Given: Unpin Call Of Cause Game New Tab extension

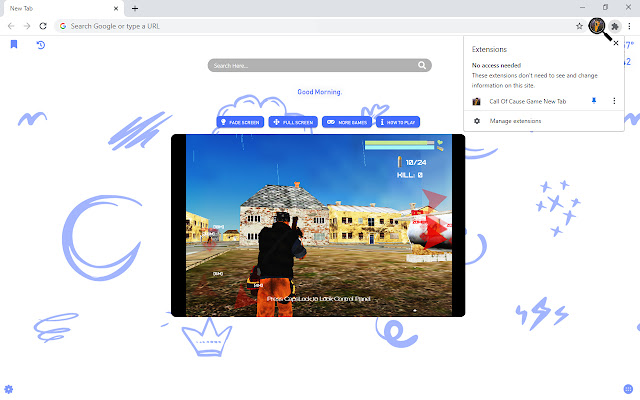Looking at the screenshot, I should [x=593, y=101].
